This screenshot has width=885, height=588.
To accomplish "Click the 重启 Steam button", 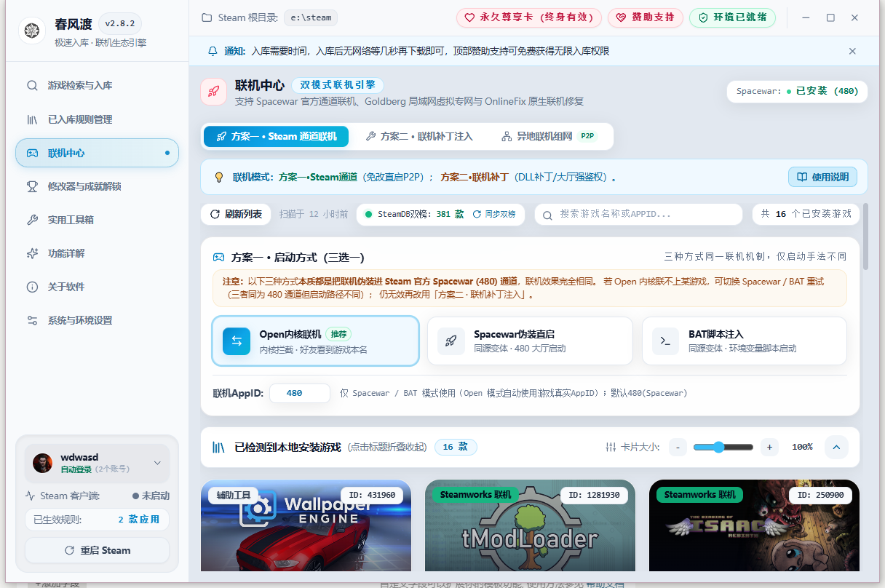I will coord(97,550).
